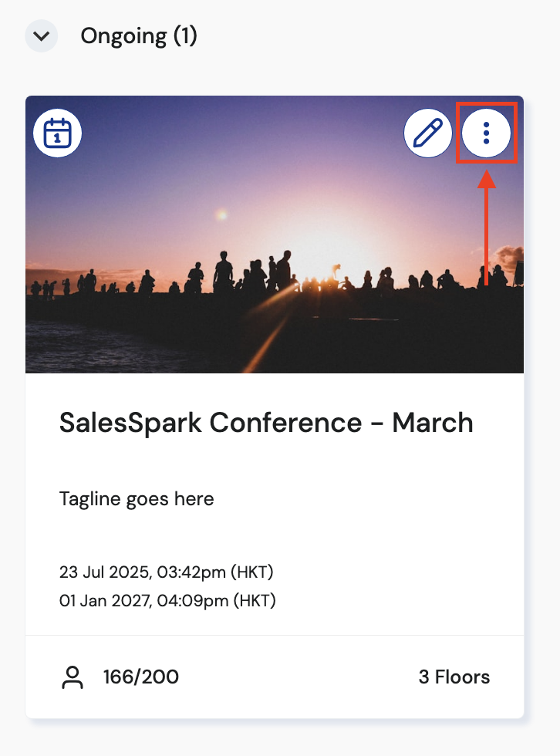Edit the event with the pencil icon
The width and height of the screenshot is (560, 756).
428,133
